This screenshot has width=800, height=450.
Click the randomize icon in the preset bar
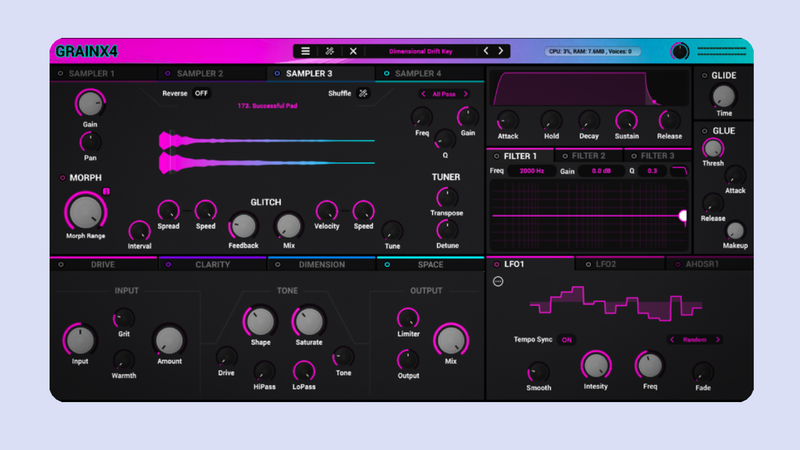click(329, 51)
